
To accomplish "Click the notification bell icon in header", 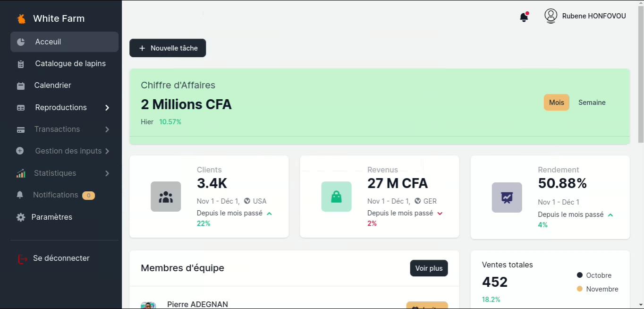I will coord(524,17).
